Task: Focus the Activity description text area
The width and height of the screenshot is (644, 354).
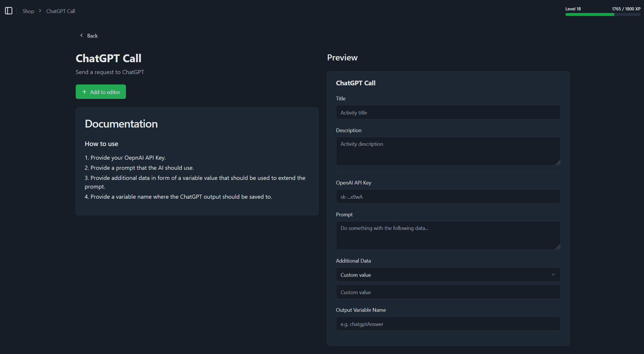Action: click(x=448, y=151)
